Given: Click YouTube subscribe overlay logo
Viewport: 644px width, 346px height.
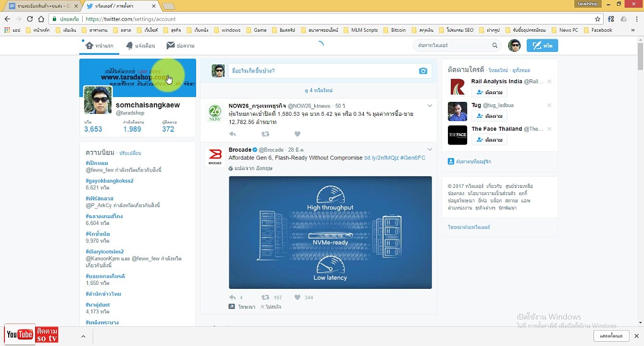Looking at the screenshot, I should click(x=20, y=334).
